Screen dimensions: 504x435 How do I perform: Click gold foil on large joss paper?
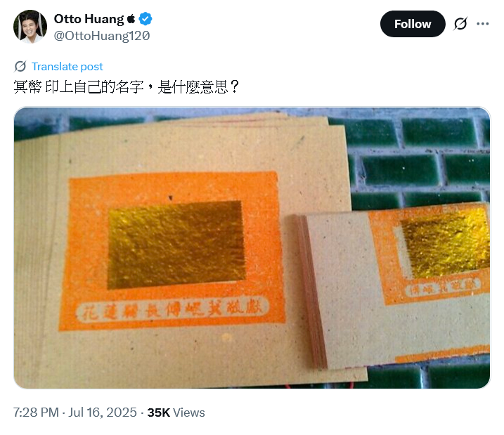(176, 245)
